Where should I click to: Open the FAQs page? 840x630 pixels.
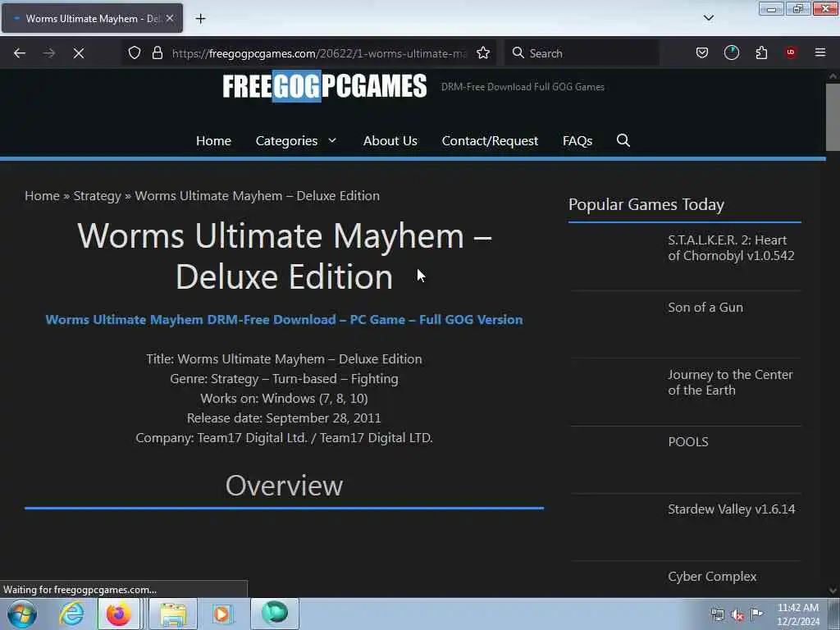tap(577, 141)
